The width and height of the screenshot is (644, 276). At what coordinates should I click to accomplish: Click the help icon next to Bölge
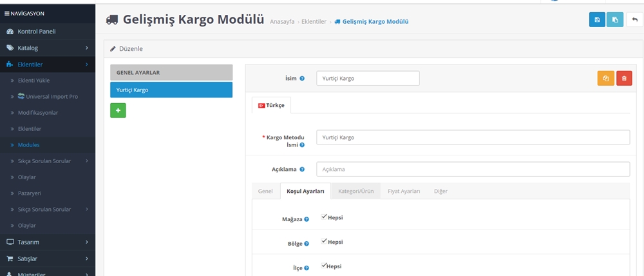click(307, 244)
